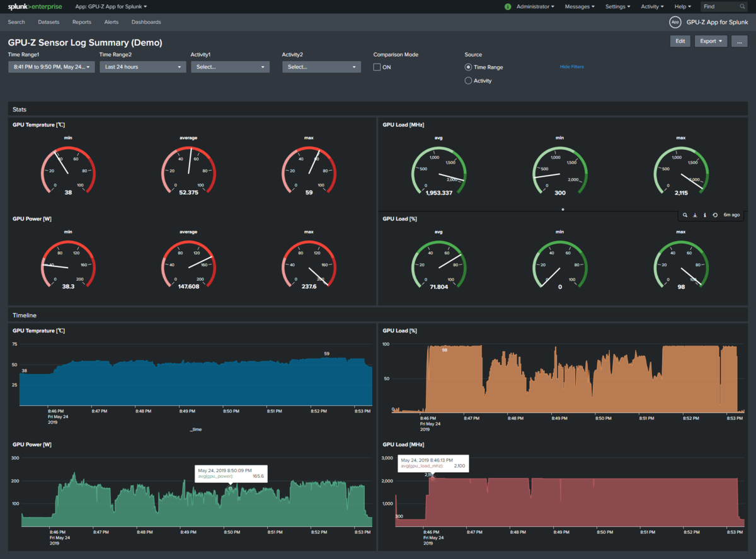Screen dimensions: 756x559
Task: Select the Time Range source radio button
Action: 468,67
